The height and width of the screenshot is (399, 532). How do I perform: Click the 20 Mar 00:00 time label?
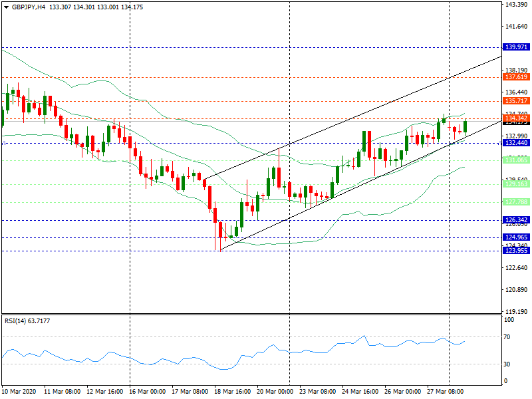(275, 391)
